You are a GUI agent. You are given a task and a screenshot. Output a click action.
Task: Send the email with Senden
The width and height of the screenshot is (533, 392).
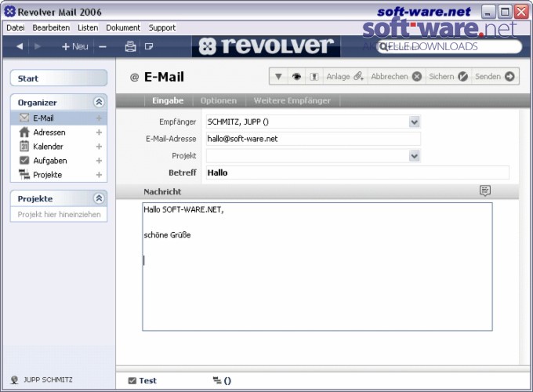pyautogui.click(x=495, y=77)
